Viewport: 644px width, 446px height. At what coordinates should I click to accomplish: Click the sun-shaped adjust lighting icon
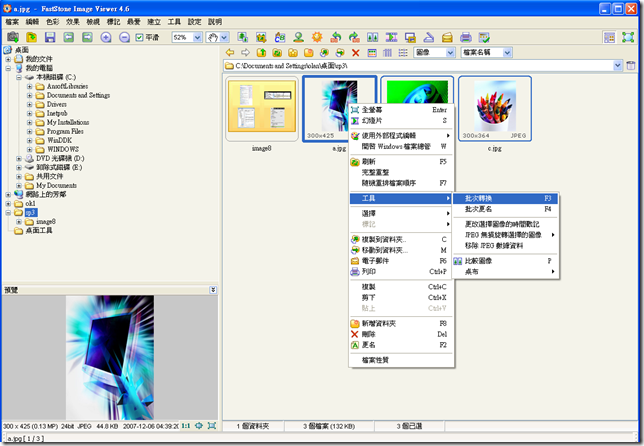[x=317, y=37]
